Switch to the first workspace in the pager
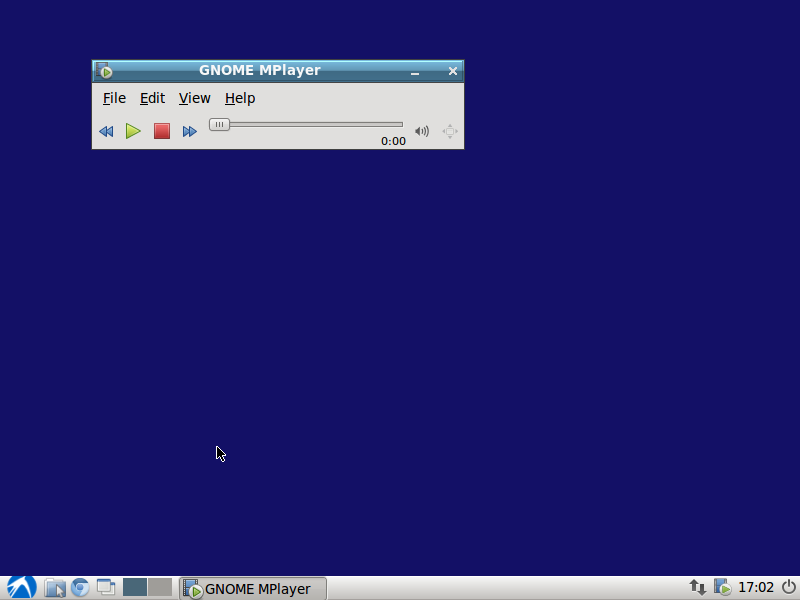Viewport: 800px width, 600px height. (x=135, y=587)
